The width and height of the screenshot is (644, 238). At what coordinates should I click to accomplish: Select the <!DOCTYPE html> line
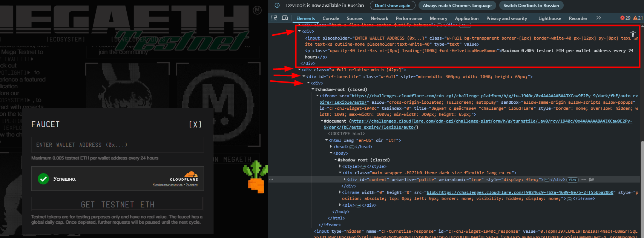[346, 134]
